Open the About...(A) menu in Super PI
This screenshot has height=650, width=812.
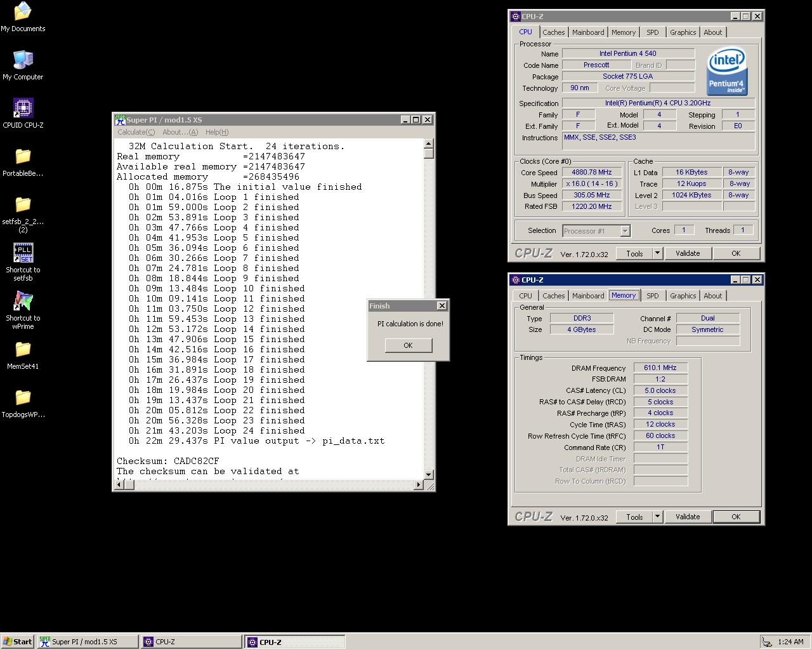(x=180, y=132)
